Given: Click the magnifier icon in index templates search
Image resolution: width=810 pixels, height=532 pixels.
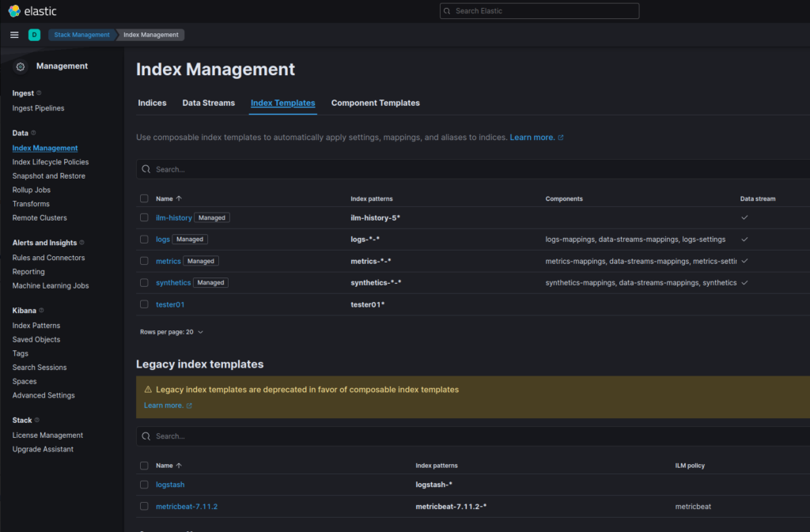Looking at the screenshot, I should coord(146,169).
